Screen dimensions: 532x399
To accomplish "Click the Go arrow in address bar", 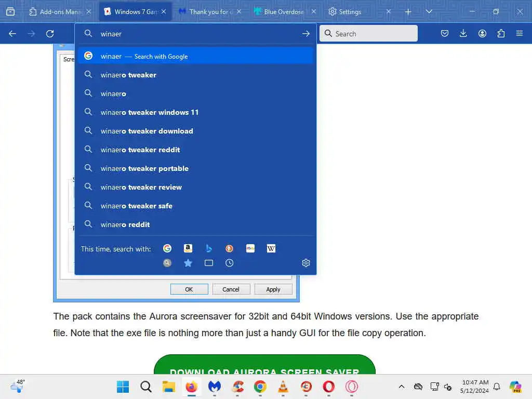I will coord(305,34).
